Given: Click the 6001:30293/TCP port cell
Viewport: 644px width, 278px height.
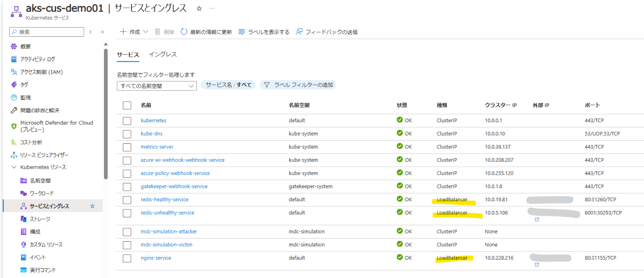Looking at the screenshot, I should 603,213.
